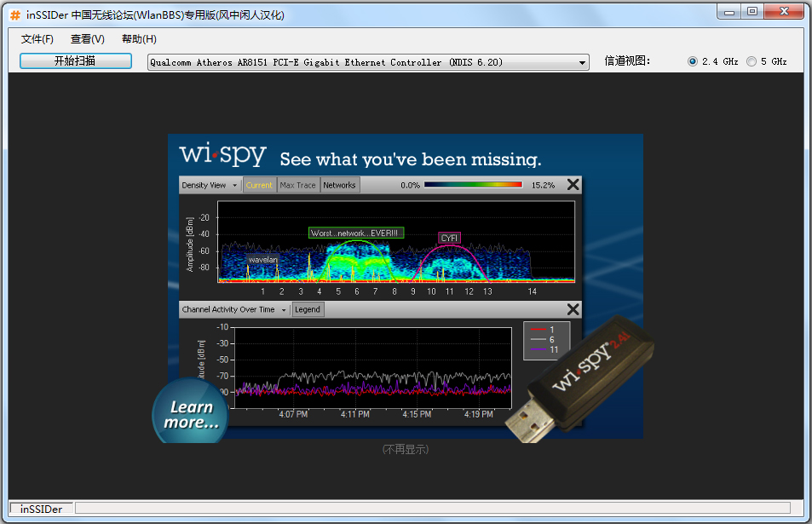Switch to the Max Trace tab

click(298, 184)
